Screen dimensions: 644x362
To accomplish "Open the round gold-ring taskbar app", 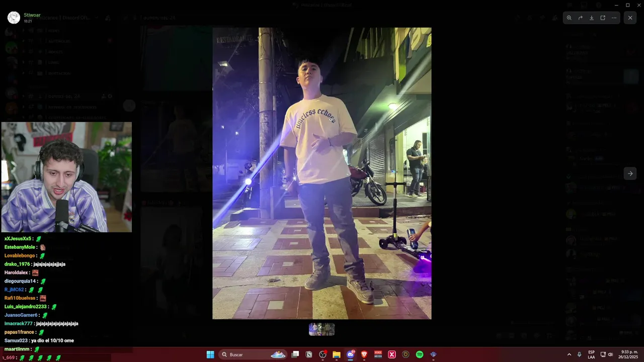I will pos(406,354).
